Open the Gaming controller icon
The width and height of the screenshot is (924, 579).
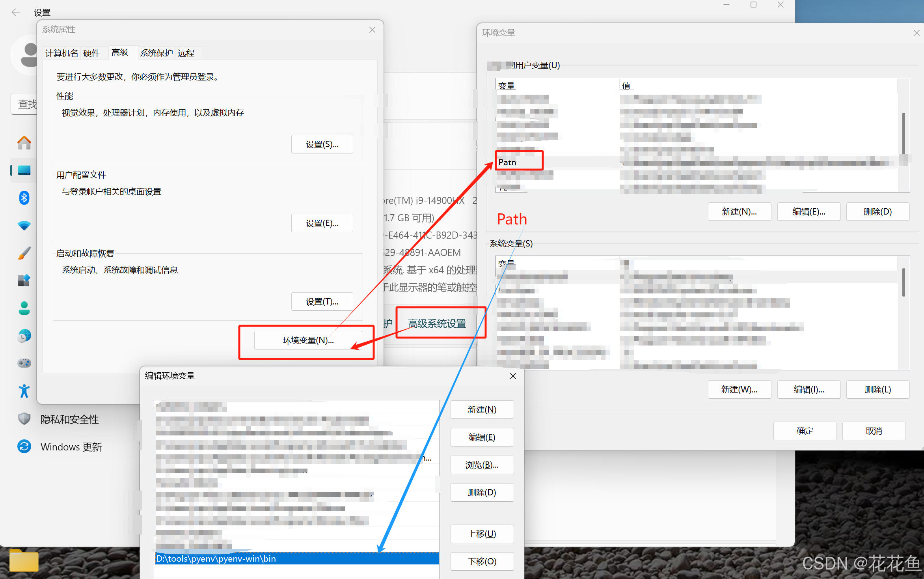24,363
